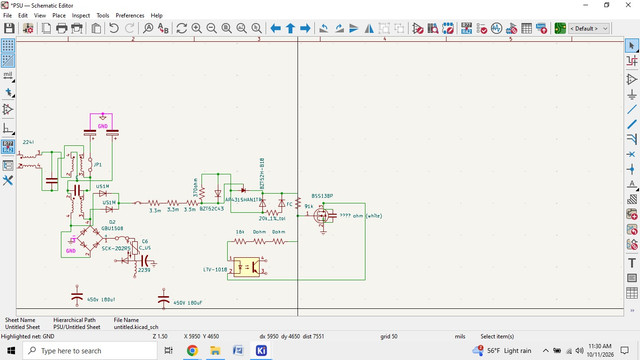Open the Symbol Fields Table
The image size is (640, 360).
point(527,28)
